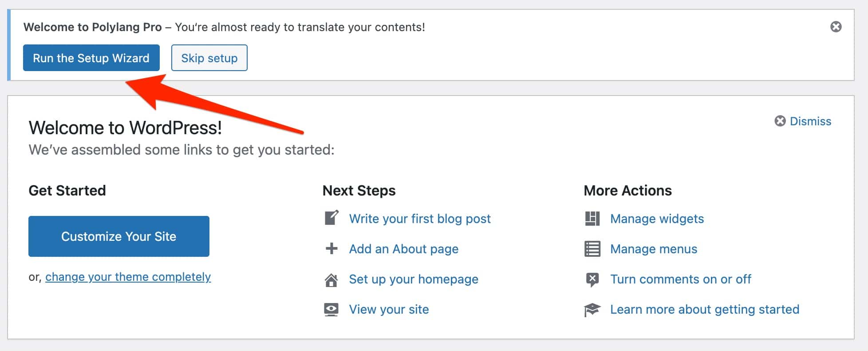Screen dimensions: 868x351
Task: Click the pencil icon beside Write your first blog post
Action: pyautogui.click(x=331, y=218)
